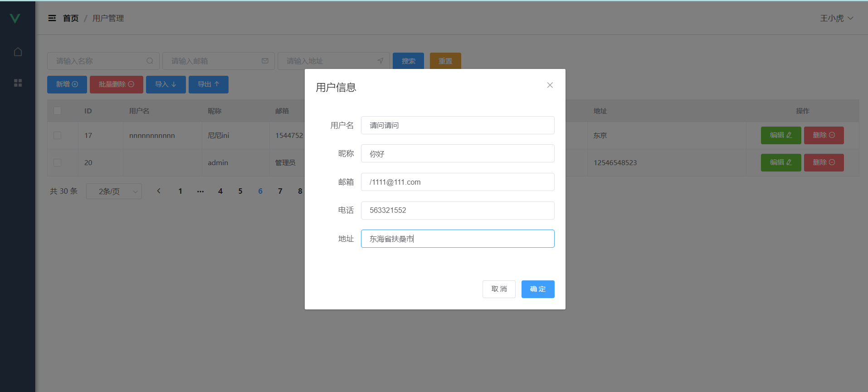Go to page 1 in pagination
The width and height of the screenshot is (868, 392).
[x=180, y=191]
